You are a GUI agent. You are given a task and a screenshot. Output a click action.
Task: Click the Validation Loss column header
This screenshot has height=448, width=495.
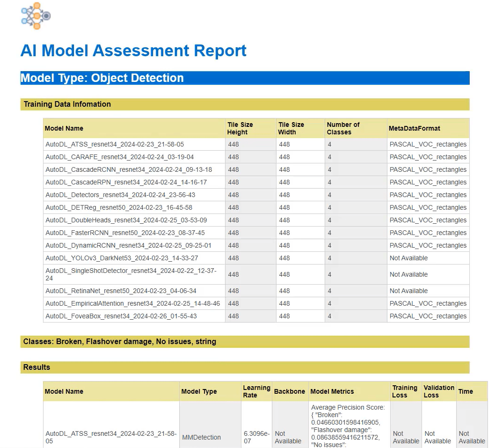439,391
